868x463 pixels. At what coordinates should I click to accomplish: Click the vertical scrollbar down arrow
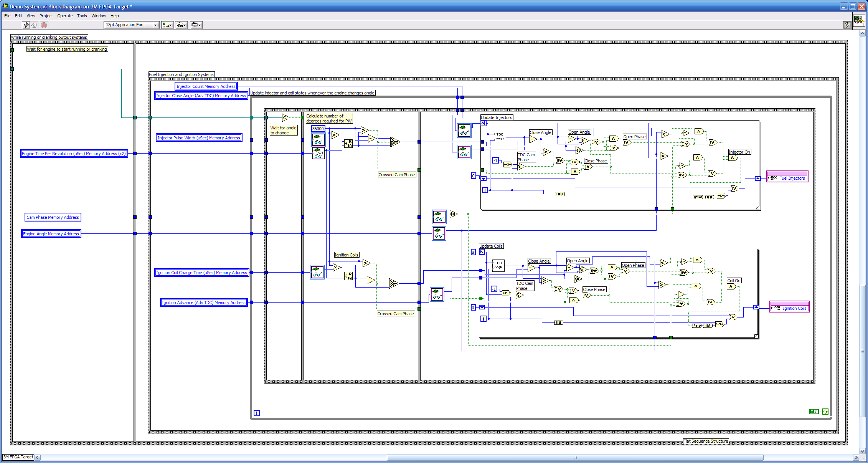862,451
